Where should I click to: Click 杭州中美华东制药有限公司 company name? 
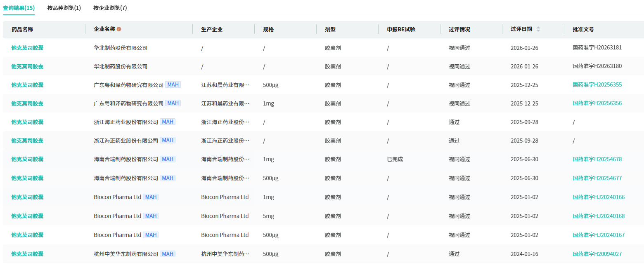point(126,254)
